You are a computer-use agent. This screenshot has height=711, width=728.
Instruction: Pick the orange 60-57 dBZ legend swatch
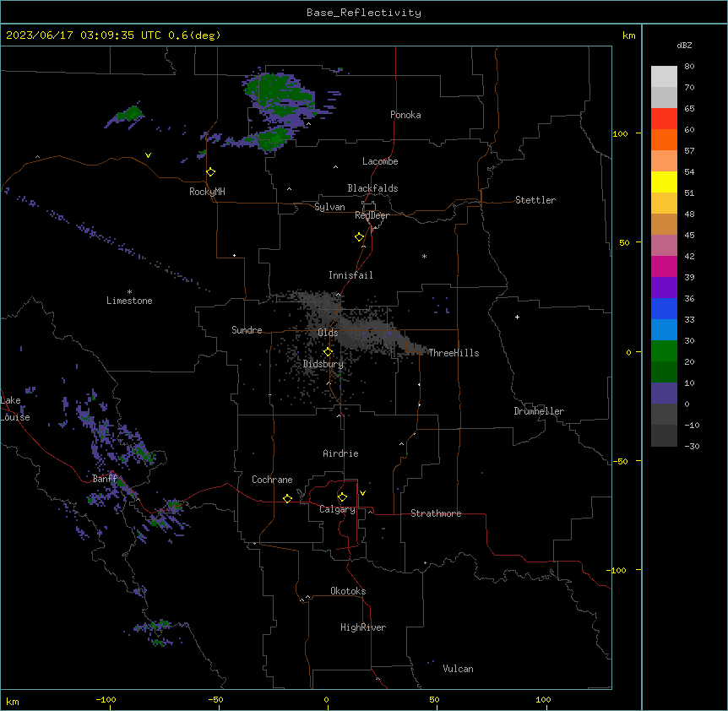click(x=664, y=139)
